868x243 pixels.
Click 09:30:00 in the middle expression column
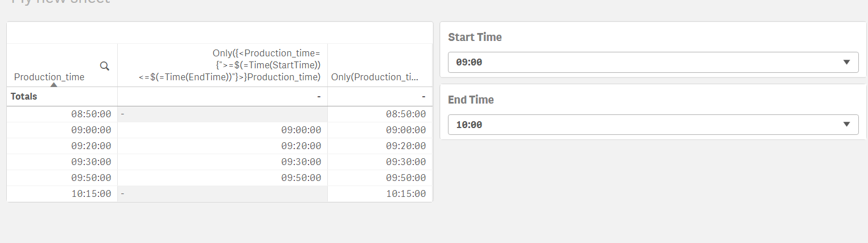pos(301,162)
